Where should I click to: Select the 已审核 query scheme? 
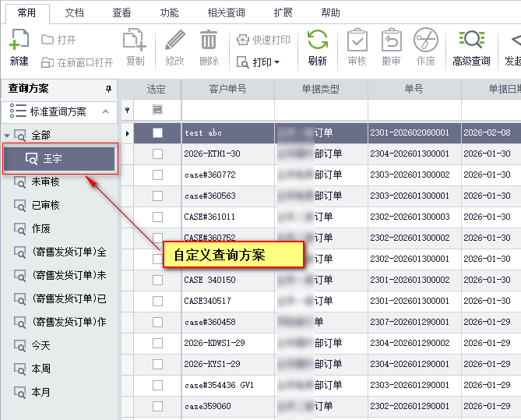click(45, 205)
